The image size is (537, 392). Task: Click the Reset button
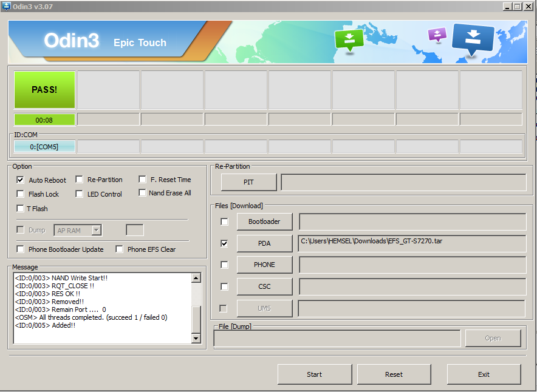[394, 374]
